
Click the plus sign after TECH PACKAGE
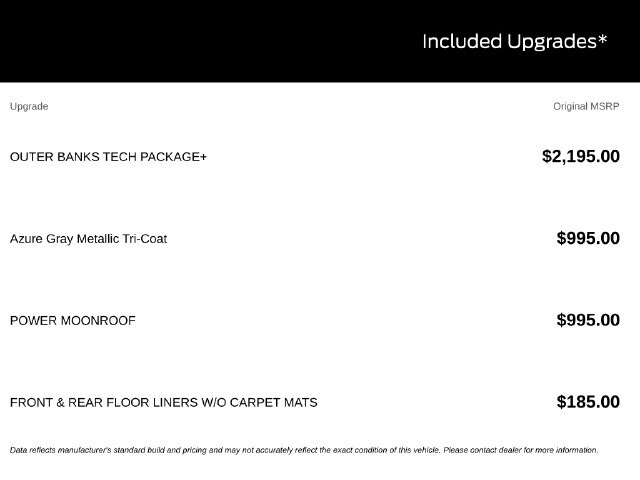pos(203,157)
